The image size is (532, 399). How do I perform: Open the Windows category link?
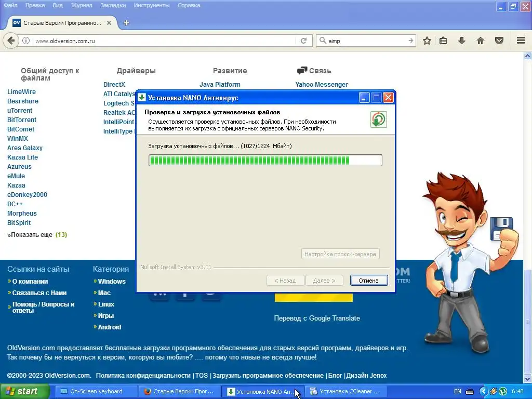pos(112,282)
